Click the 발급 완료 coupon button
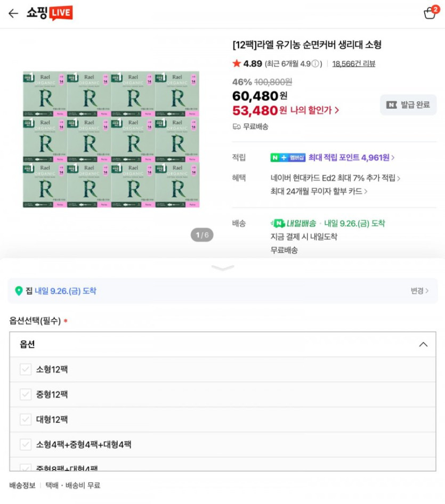445x504 pixels. pyautogui.click(x=408, y=105)
